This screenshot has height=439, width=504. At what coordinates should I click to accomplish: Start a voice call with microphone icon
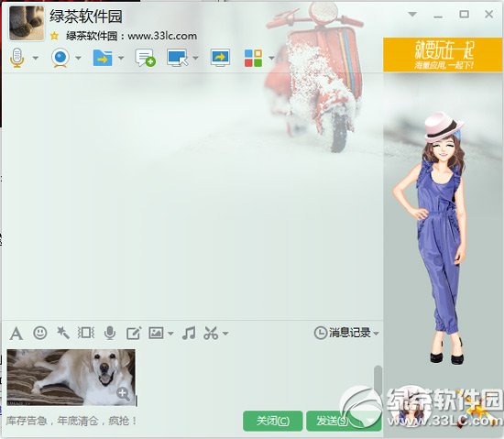[17, 58]
